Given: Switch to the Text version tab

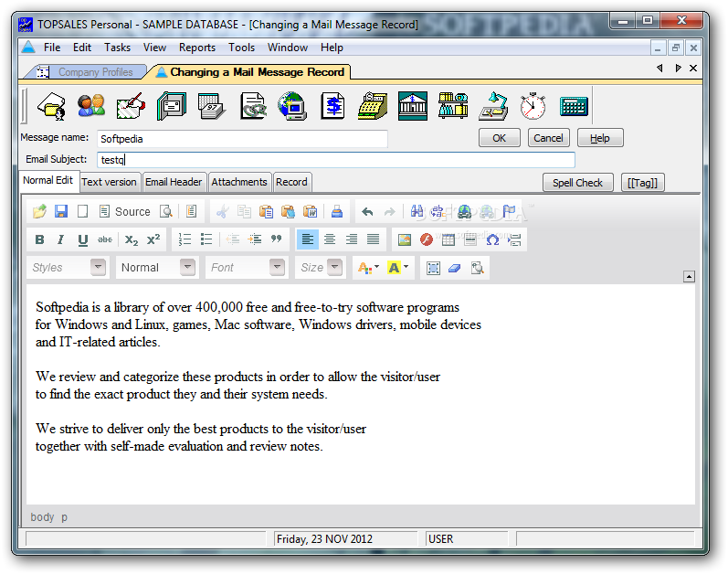Looking at the screenshot, I should (109, 182).
